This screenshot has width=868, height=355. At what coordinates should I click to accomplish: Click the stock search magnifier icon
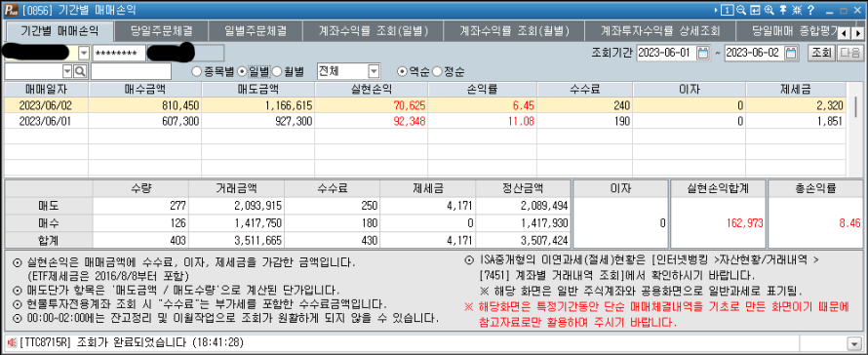click(x=80, y=71)
